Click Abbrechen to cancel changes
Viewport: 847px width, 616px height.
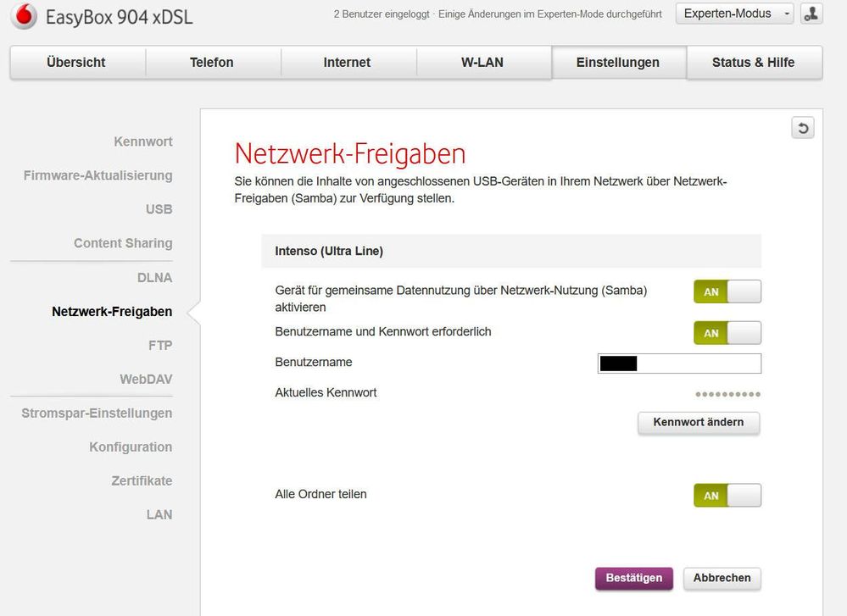[722, 578]
